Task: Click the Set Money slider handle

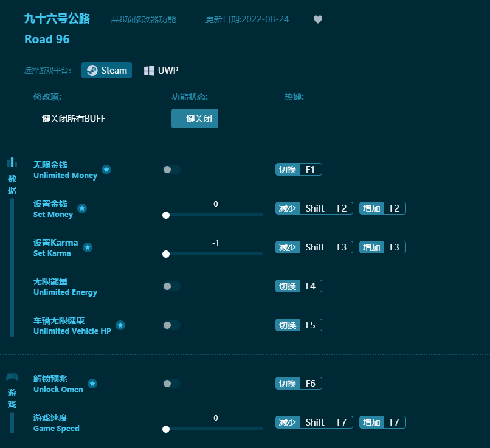Action: (166, 215)
